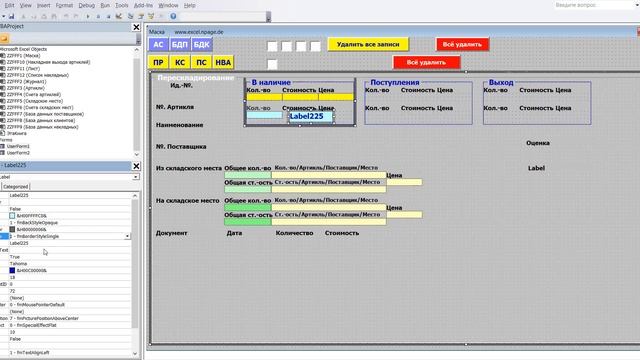Click the Reset stop icon in toolbar
Image resolution: width=640 pixels, height=360 pixels.
click(108, 16)
